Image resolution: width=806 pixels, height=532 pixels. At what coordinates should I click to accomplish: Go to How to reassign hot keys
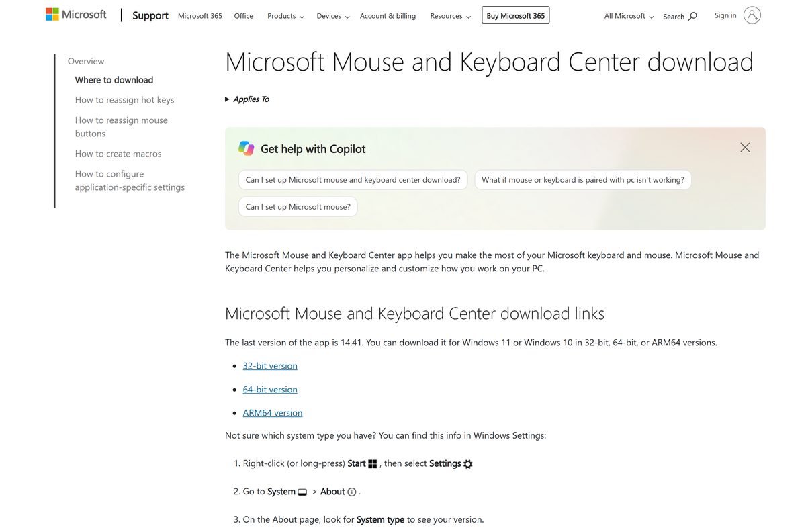click(x=124, y=100)
